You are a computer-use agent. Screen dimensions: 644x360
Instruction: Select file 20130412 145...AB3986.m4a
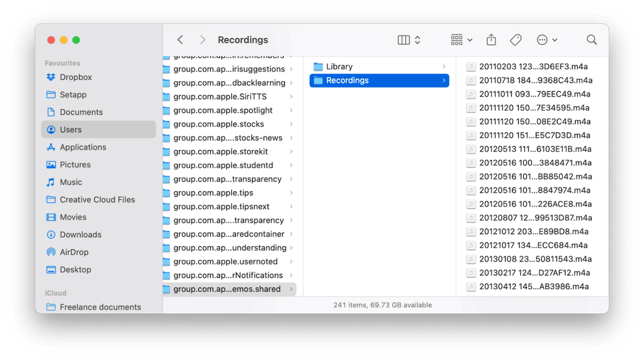pos(534,286)
